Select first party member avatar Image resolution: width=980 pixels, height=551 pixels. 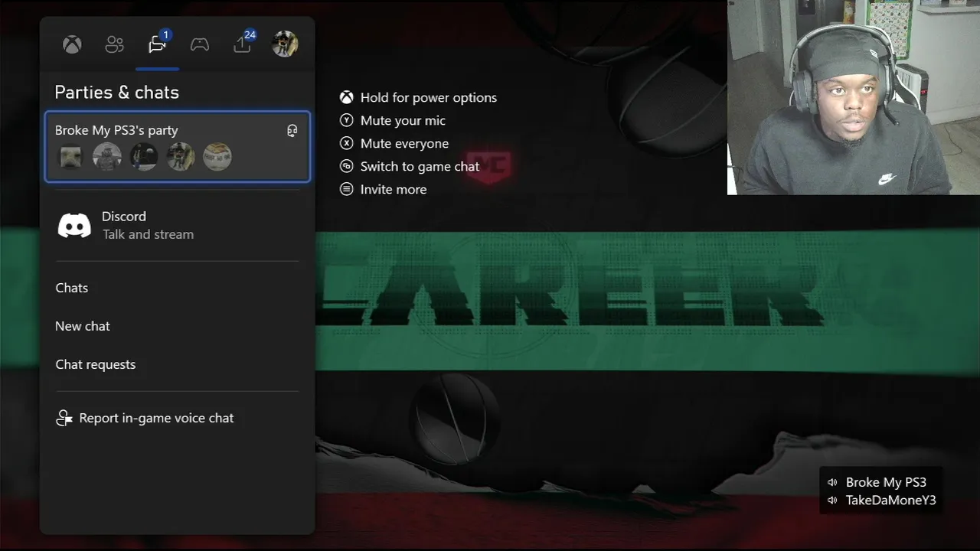[x=70, y=157]
